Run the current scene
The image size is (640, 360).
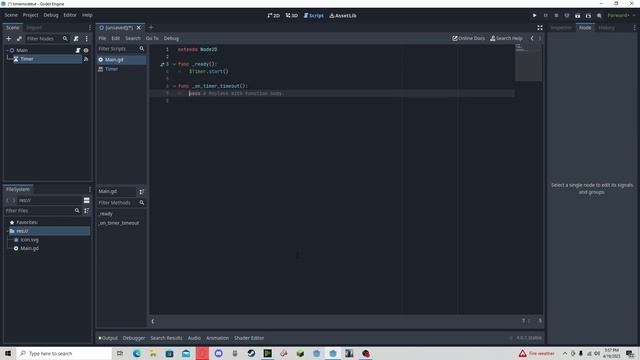[578, 16]
